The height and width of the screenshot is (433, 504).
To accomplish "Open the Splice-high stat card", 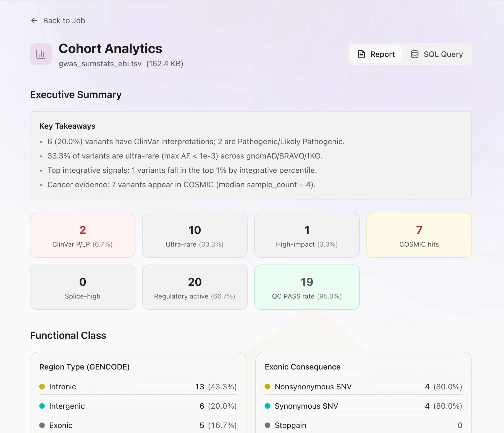I will click(83, 287).
